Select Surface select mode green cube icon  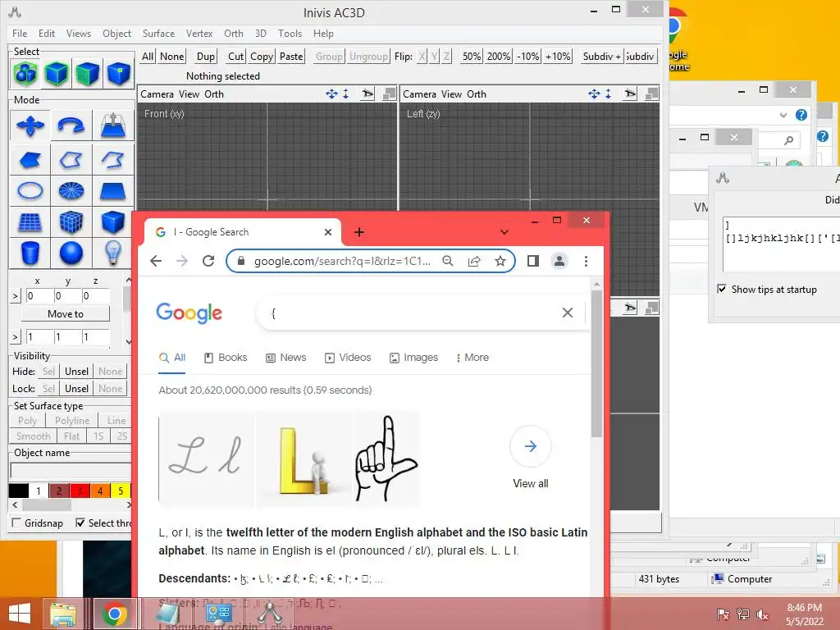(x=87, y=73)
